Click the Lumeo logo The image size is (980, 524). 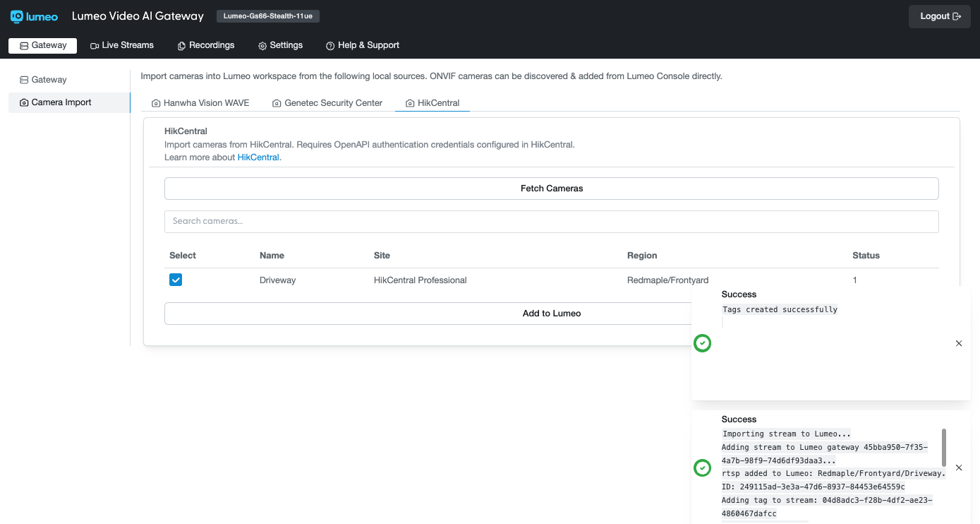coord(34,16)
